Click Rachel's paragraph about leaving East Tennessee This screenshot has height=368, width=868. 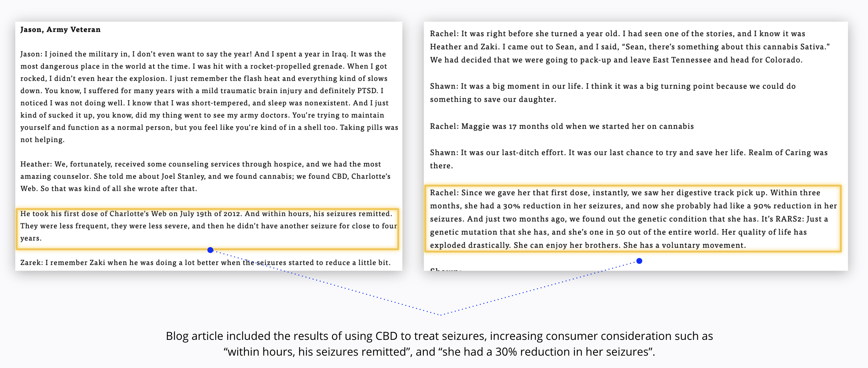coord(630,47)
